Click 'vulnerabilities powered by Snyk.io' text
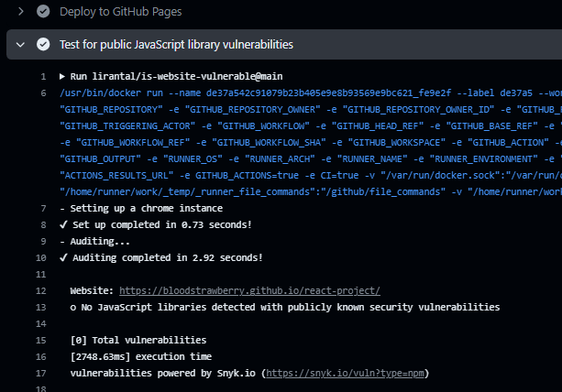 coord(162,373)
